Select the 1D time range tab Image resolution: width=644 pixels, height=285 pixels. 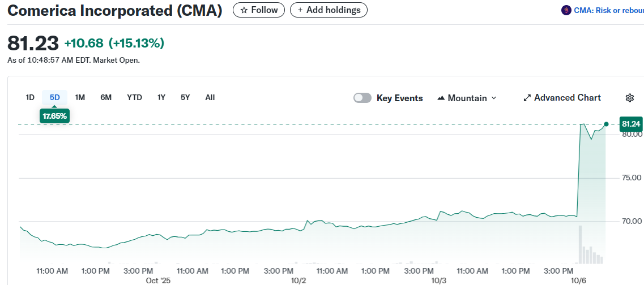pyautogui.click(x=30, y=97)
